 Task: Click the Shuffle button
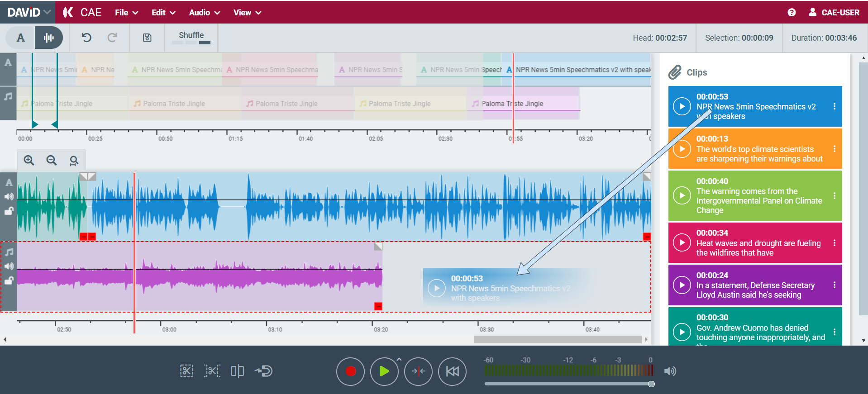pos(191,35)
